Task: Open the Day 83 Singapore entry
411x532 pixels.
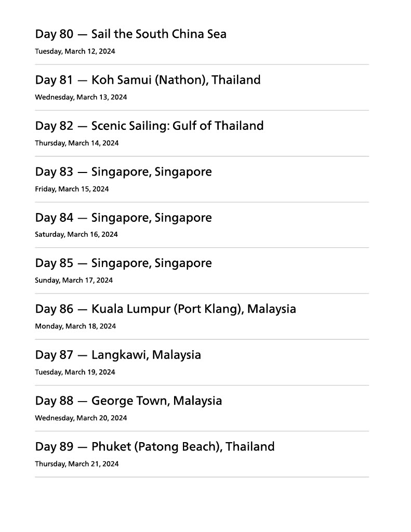Action: pyautogui.click(x=123, y=172)
